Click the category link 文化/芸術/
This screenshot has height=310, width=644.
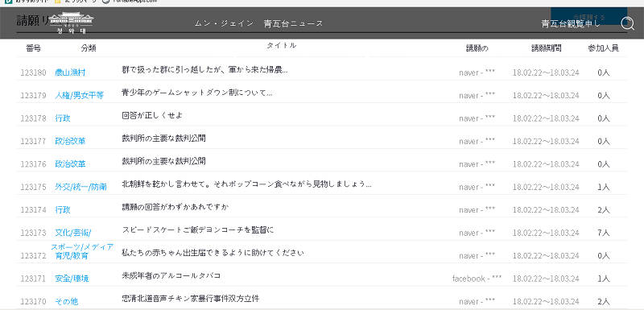(72, 233)
